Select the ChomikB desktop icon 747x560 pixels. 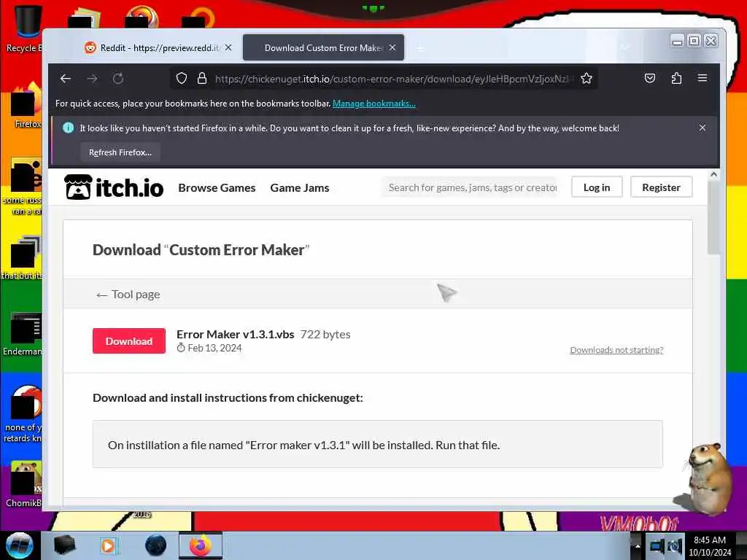pos(25,484)
